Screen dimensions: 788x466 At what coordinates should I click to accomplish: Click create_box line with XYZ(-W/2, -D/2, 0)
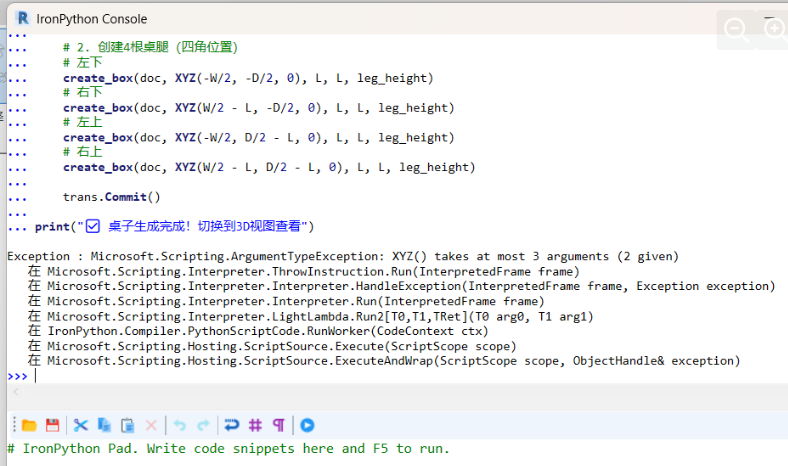248,78
